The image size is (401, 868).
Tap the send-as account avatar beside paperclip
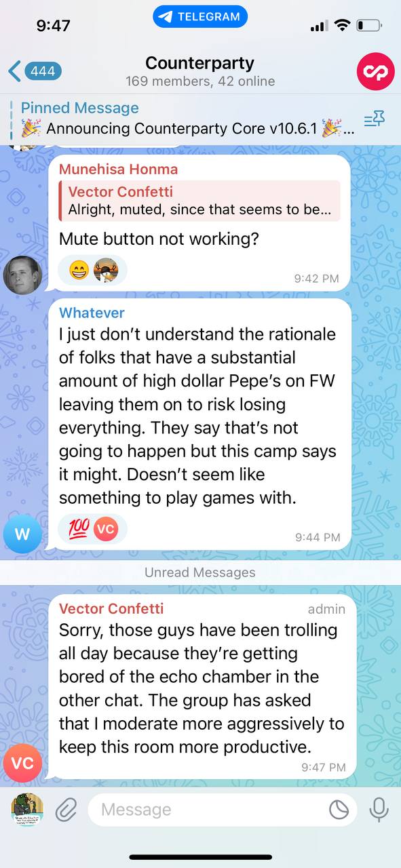27,810
